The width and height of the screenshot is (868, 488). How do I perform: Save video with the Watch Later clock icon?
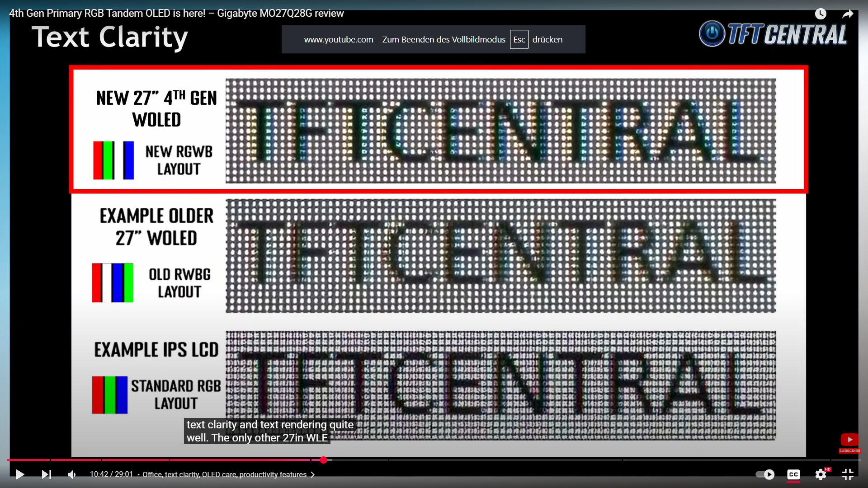pyautogui.click(x=820, y=13)
